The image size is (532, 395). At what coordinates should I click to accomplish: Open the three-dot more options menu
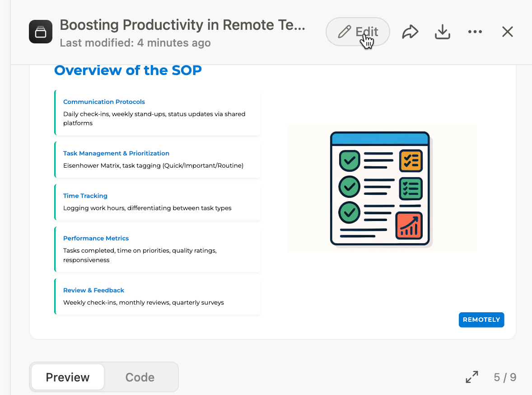[x=475, y=32]
